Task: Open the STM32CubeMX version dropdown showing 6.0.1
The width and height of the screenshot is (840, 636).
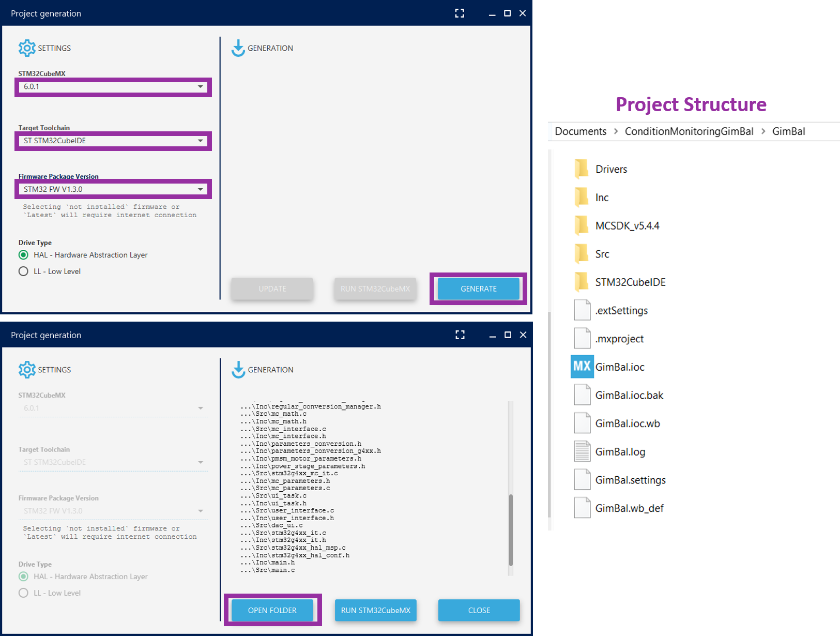Action: (x=113, y=87)
